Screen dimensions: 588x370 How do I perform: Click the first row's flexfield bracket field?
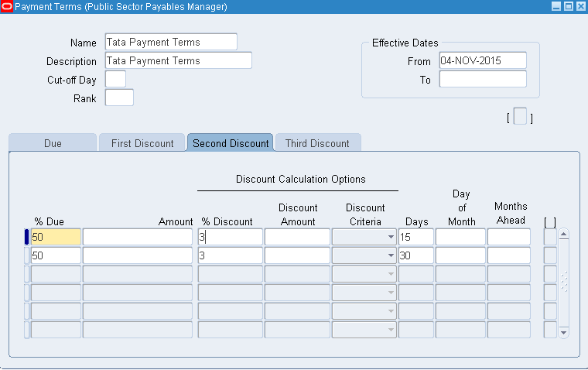550,237
